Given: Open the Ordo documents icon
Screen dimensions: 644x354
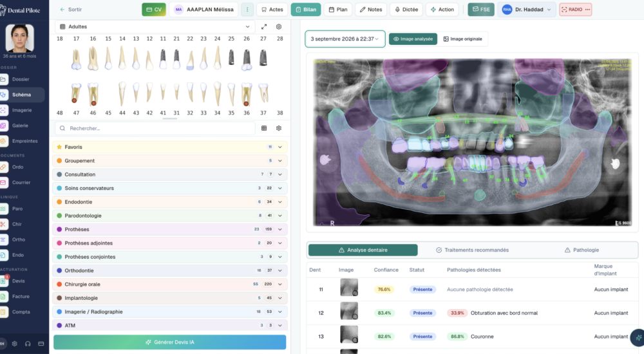Looking at the screenshot, I should tap(4, 167).
